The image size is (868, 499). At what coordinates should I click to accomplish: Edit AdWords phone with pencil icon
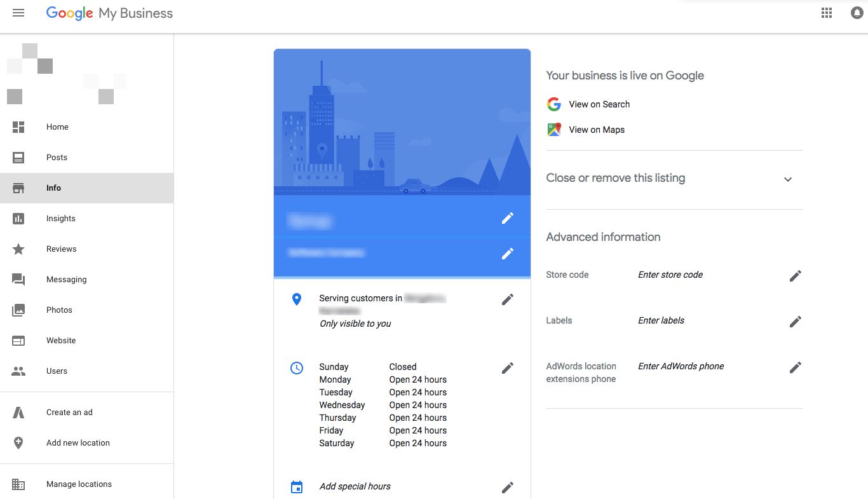tap(796, 367)
